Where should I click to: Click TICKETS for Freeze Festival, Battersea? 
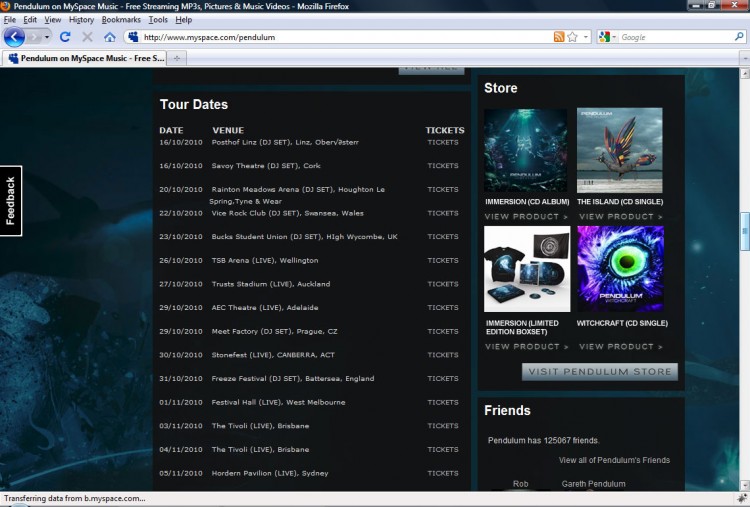[x=443, y=378]
